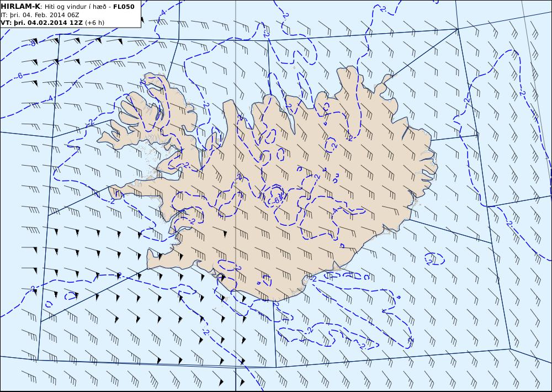Select the (+6 h) forecast offset text
This screenshot has width=552, height=392.
pos(95,23)
